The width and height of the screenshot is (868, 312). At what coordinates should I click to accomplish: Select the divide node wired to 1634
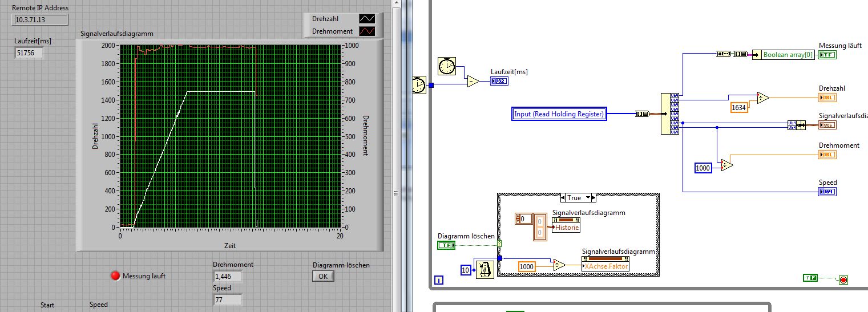pyautogui.click(x=762, y=98)
